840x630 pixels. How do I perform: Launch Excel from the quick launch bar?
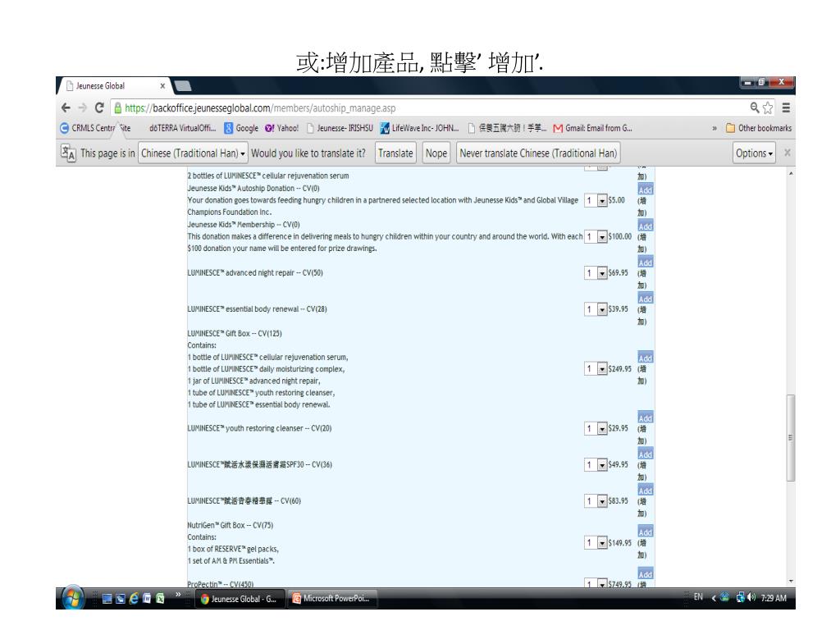(160, 599)
